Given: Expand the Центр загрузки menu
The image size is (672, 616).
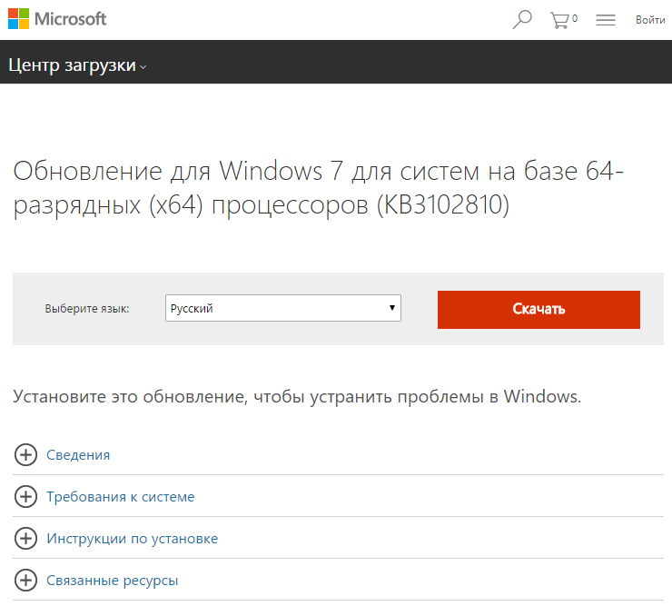Looking at the screenshot, I should [x=76, y=65].
